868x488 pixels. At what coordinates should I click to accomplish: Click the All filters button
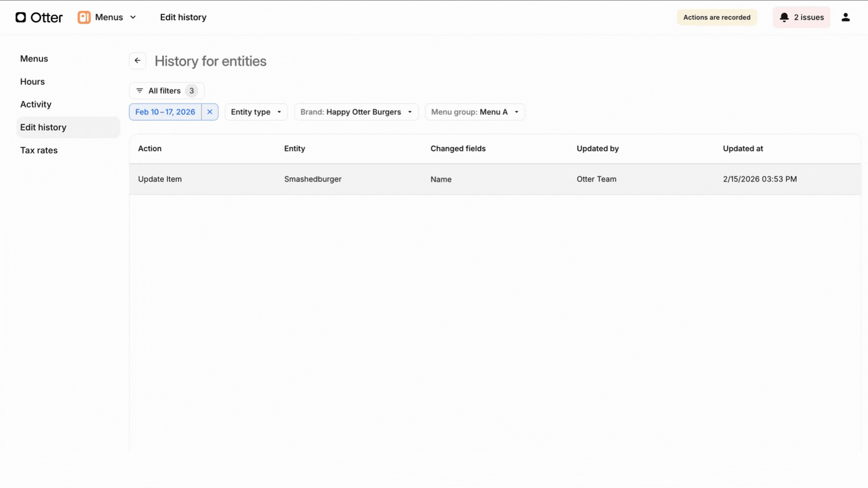coord(166,90)
